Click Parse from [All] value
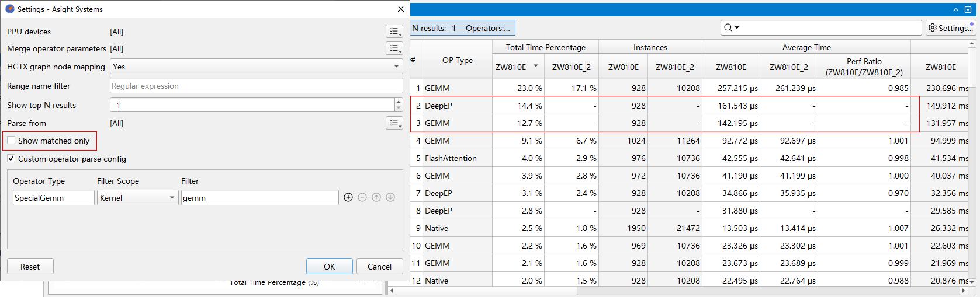This screenshot has height=297, width=980. click(117, 123)
